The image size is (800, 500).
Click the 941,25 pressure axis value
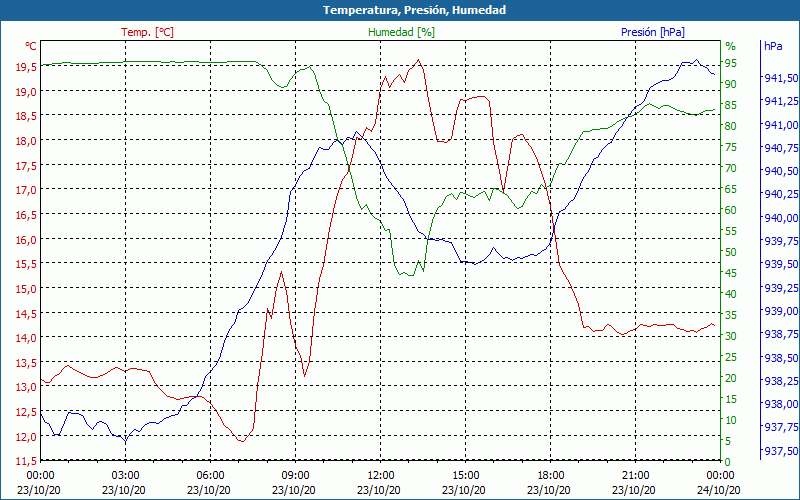coord(781,102)
